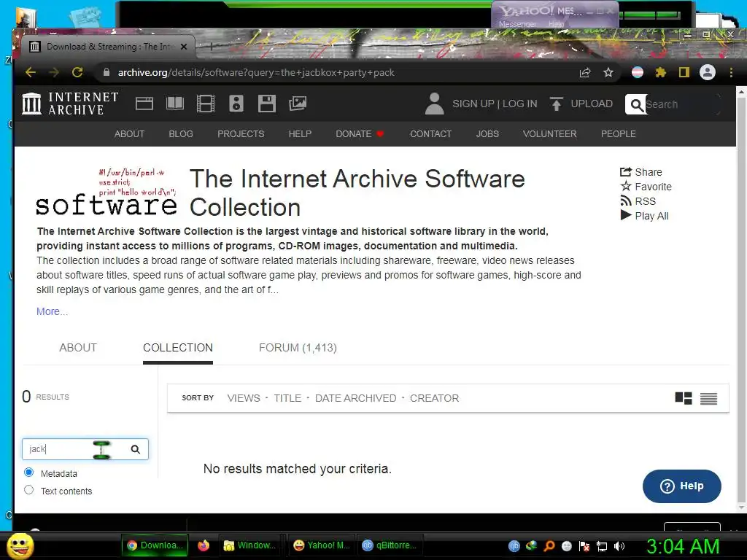This screenshot has height=560, width=747.
Task: Open the browser side panel icon
Action: 684,72
